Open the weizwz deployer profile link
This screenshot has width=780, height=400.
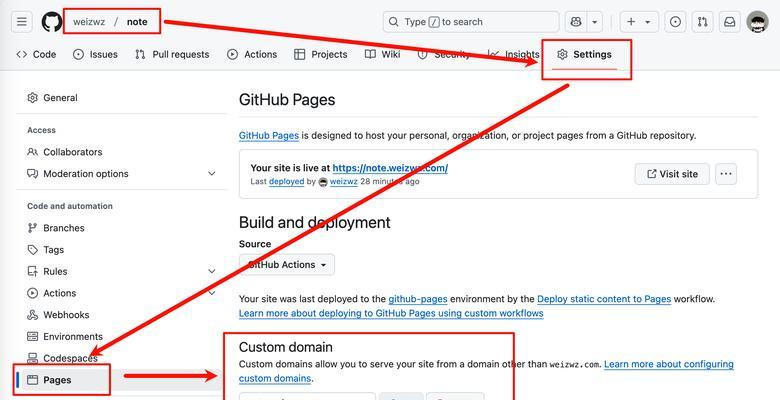[x=344, y=182]
